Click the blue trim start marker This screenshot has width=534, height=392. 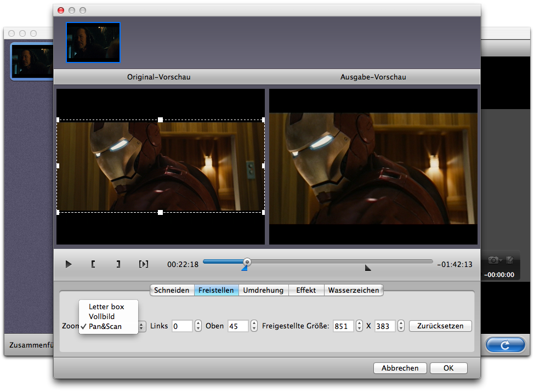point(245,267)
